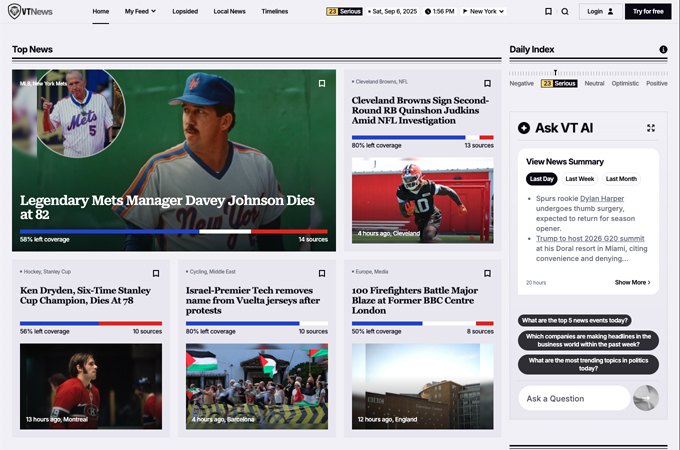This screenshot has height=450, width=680.
Task: Select the Last Week summary filter
Action: click(x=579, y=179)
